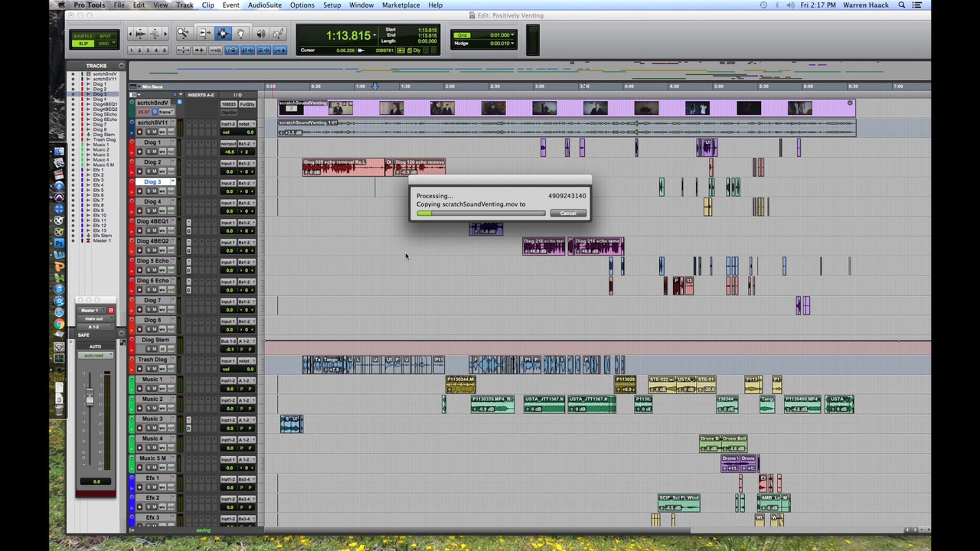Open Grid value dropdown

(512, 35)
